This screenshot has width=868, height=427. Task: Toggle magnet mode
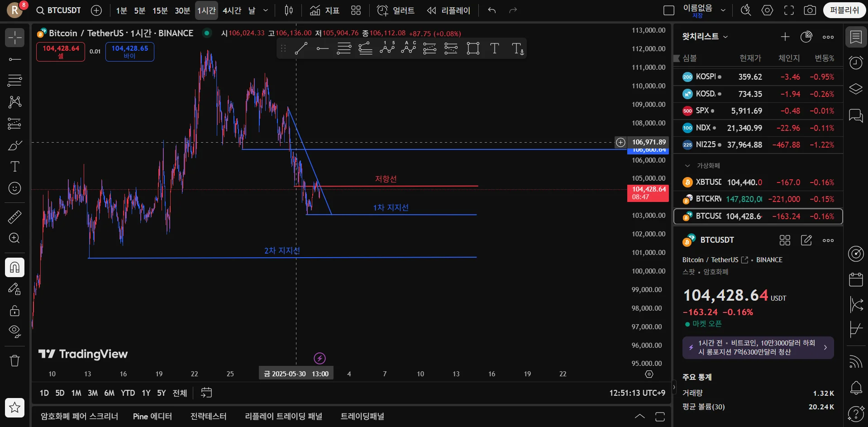pyautogui.click(x=15, y=267)
